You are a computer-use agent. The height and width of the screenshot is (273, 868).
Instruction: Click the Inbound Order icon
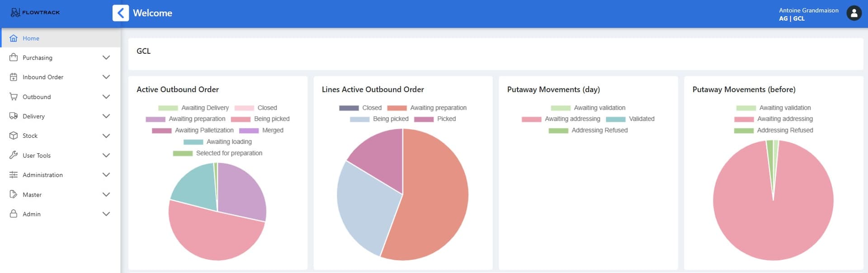point(14,77)
